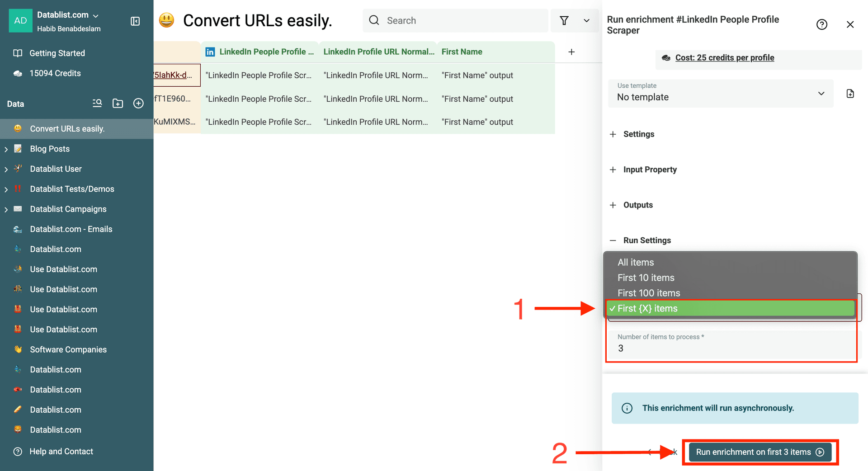The height and width of the screenshot is (471, 868).
Task: Close the Run enrichment panel
Action: pyautogui.click(x=850, y=24)
